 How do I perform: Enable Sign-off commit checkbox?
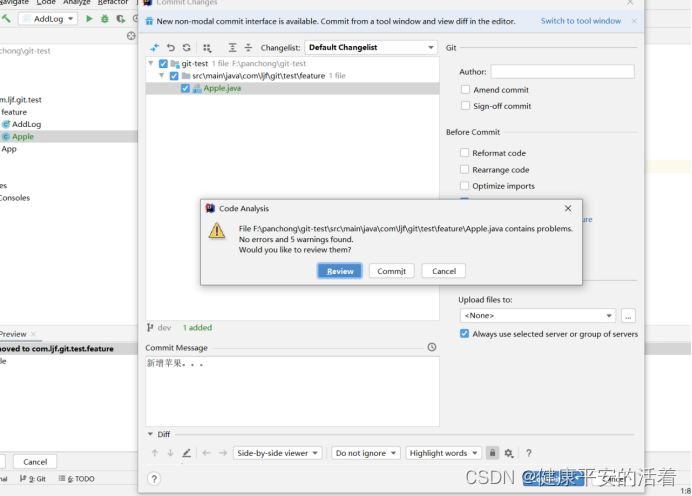point(465,106)
